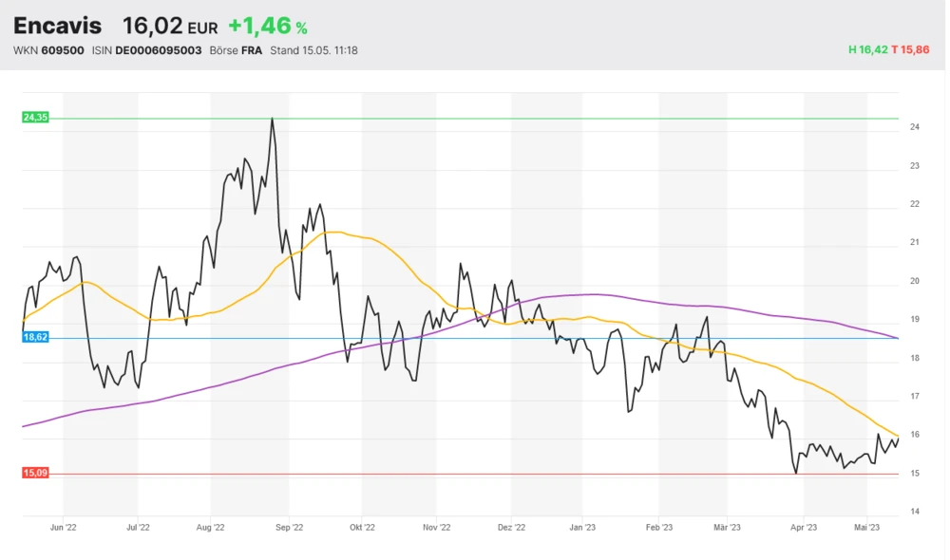This screenshot has height=560, width=950.
Task: Select the Jan '23 timeline label
Action: click(x=582, y=526)
